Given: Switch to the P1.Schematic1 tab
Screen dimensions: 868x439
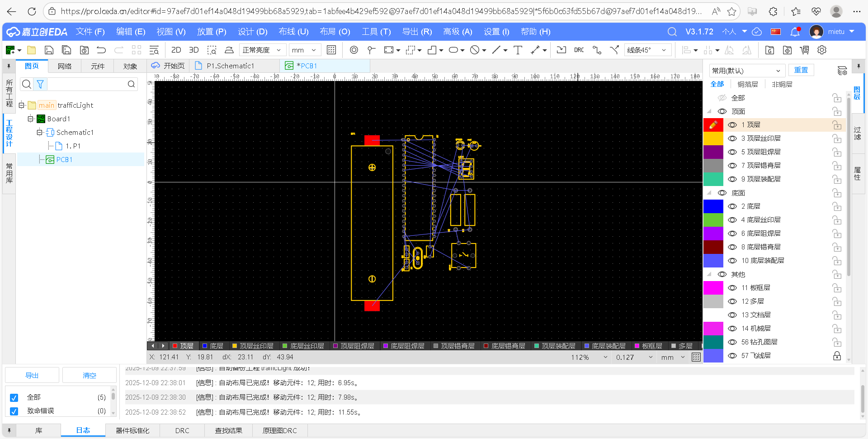Looking at the screenshot, I should tap(231, 66).
